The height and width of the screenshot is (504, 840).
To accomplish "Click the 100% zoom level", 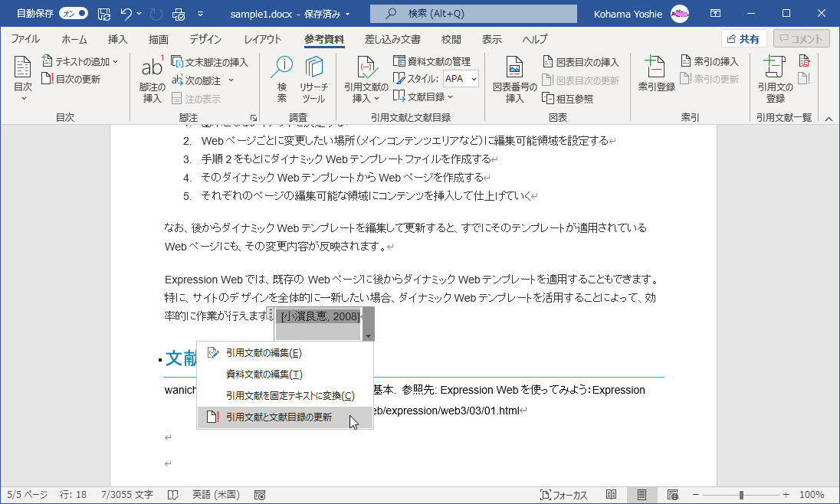I will 812,495.
